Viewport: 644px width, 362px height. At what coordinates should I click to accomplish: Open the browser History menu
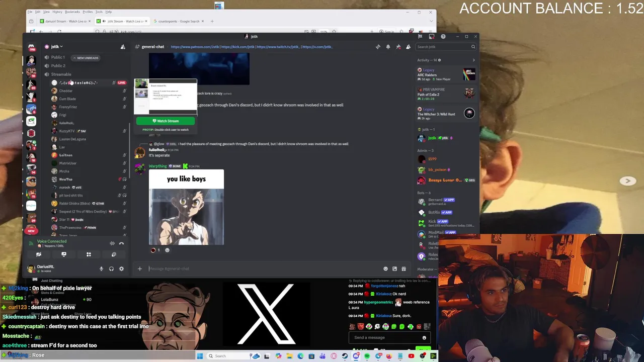coord(57,12)
